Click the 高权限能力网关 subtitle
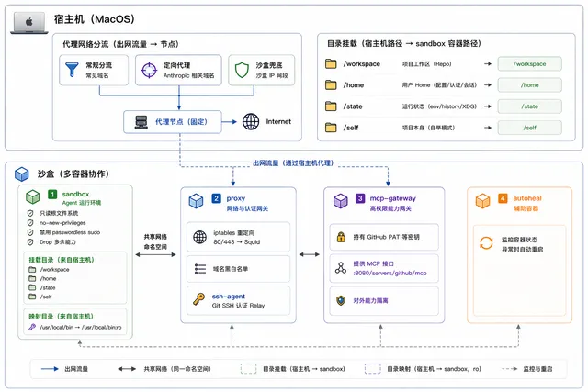 pos(390,208)
